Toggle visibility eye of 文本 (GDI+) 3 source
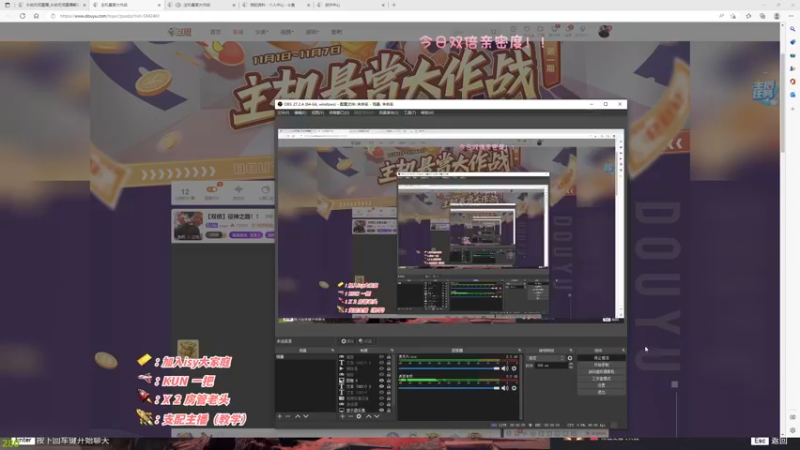800x450 pixels. pyautogui.click(x=381, y=386)
